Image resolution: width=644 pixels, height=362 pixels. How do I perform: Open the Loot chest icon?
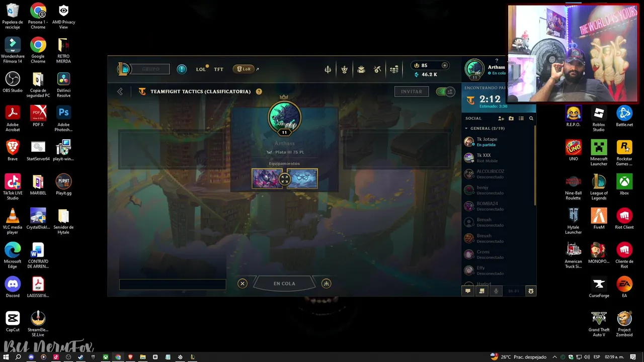[x=361, y=69]
